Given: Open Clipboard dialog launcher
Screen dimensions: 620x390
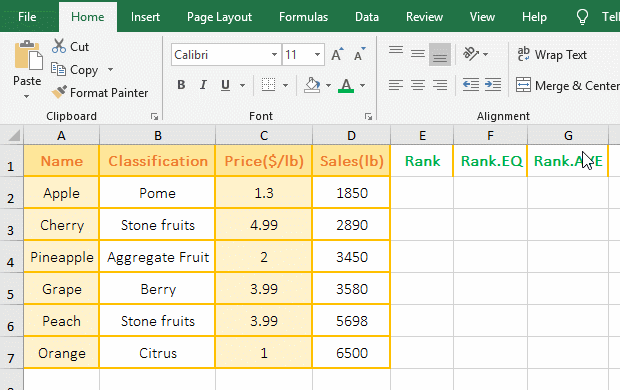Looking at the screenshot, I should click(155, 116).
